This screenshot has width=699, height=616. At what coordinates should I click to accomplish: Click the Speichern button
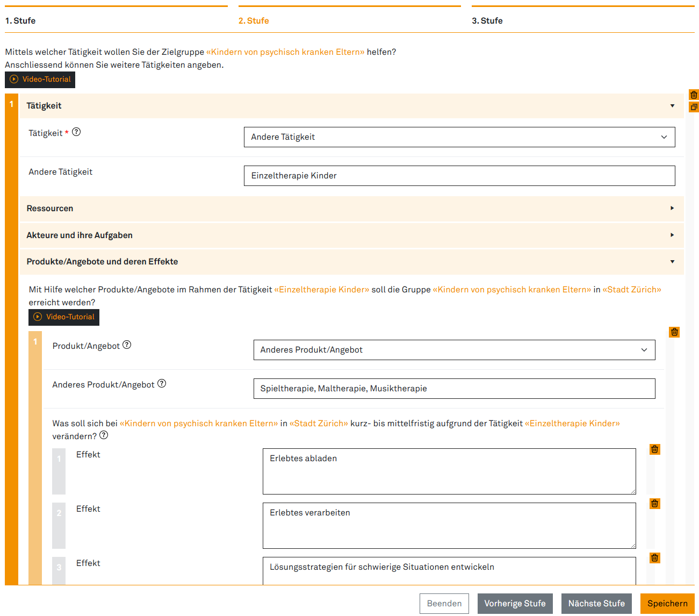[667, 604]
